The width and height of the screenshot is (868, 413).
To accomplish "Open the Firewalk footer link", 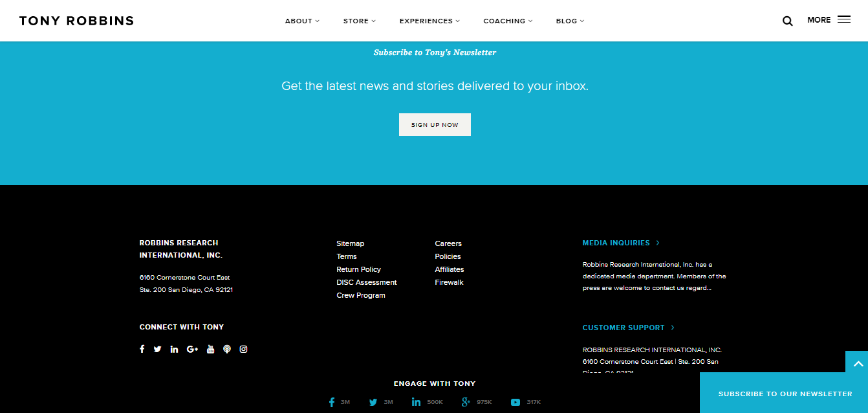I will tap(449, 282).
